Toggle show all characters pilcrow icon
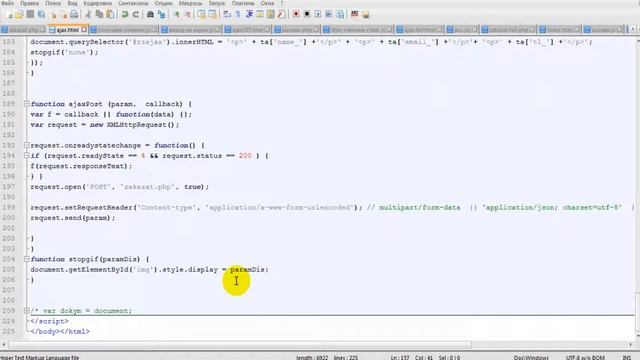Image resolution: width=640 pixels, height=360 pixels. click(x=238, y=15)
